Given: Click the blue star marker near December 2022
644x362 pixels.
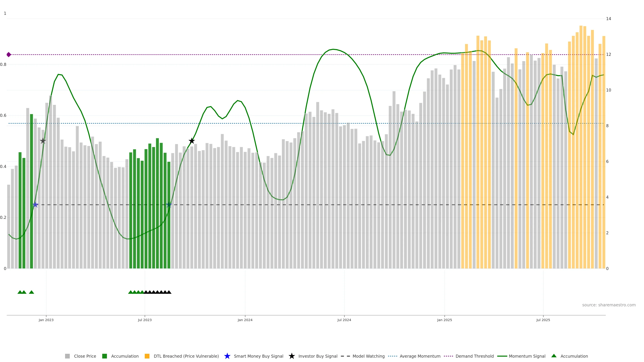Looking at the screenshot, I should (x=35, y=205).
